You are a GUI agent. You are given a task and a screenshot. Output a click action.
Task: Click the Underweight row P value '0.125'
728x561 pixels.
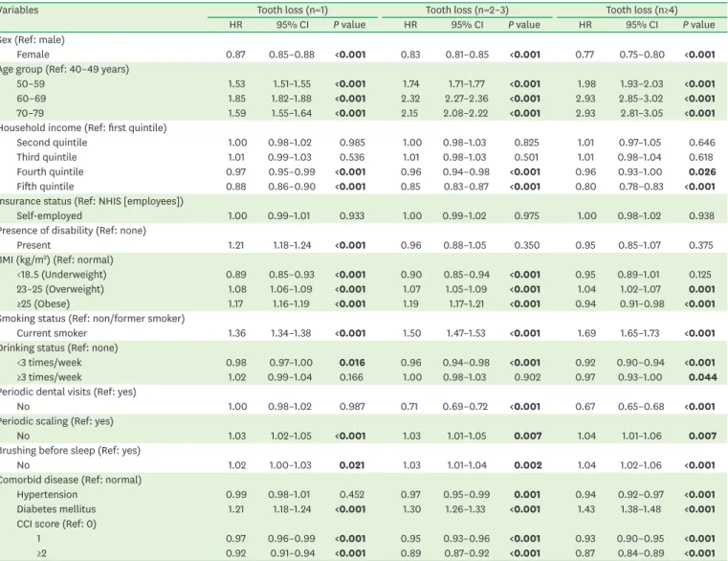coord(700,274)
